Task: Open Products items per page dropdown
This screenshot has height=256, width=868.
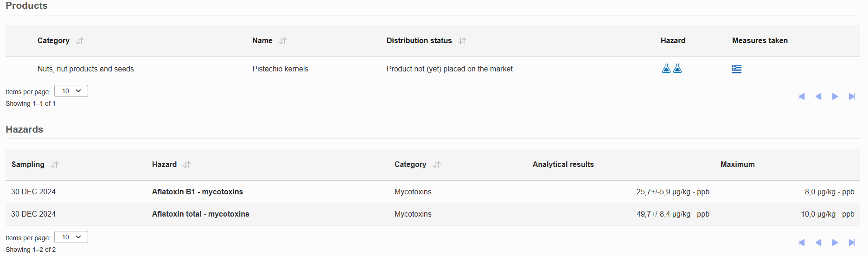Action: (71, 91)
